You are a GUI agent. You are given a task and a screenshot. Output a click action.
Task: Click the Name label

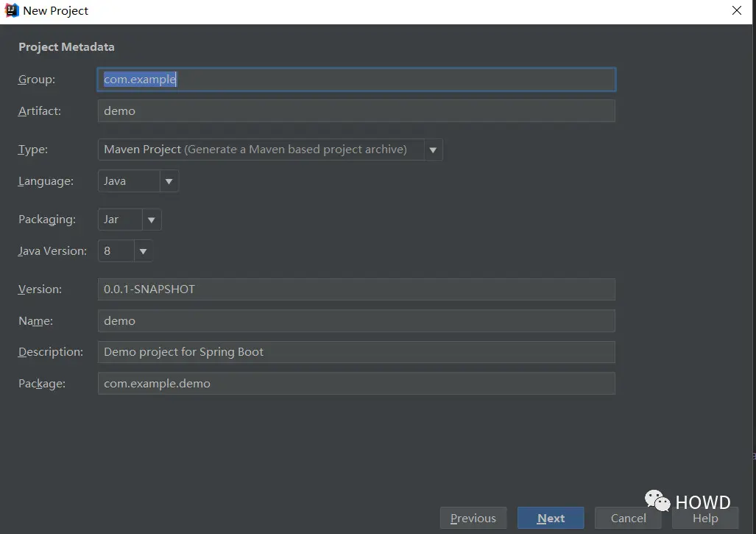click(35, 321)
